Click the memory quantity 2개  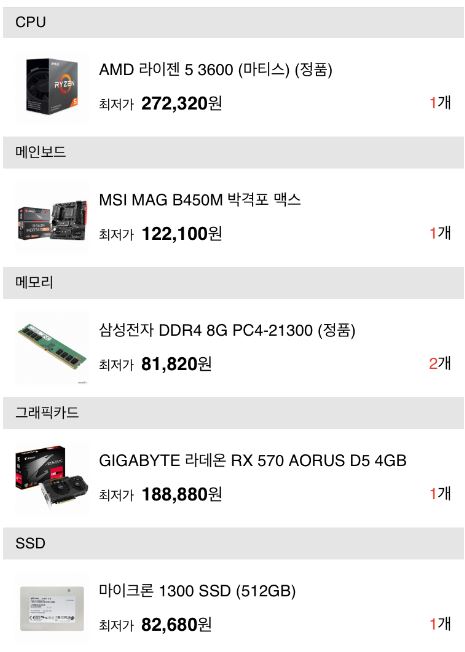440,363
